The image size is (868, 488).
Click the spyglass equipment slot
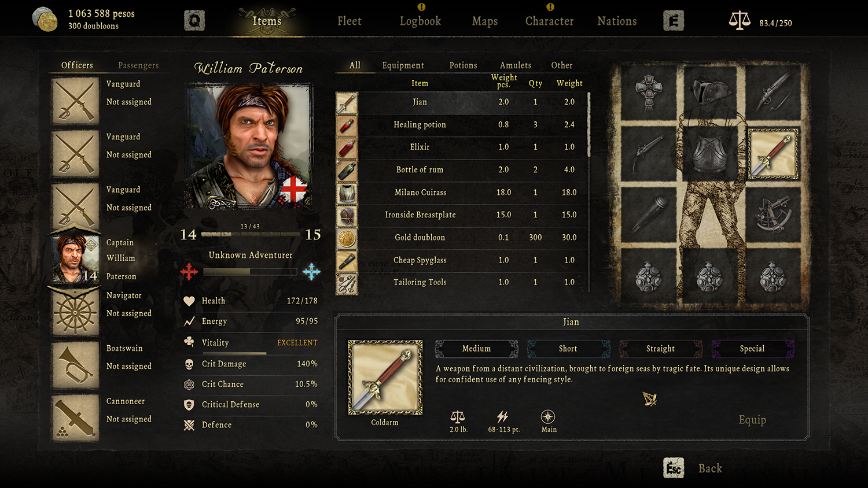pyautogui.click(x=649, y=214)
